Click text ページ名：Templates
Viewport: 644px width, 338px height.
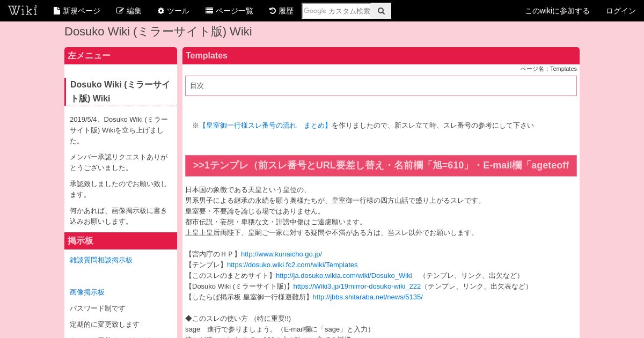(548, 69)
